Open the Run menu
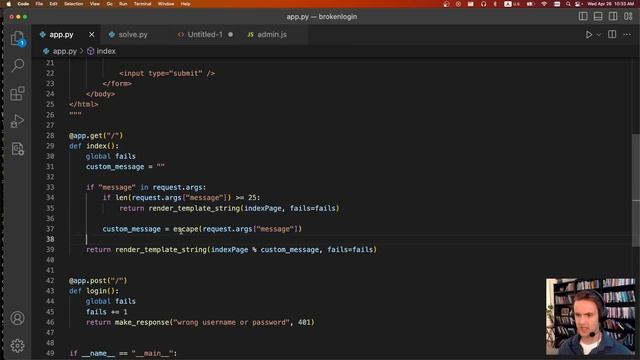 [123, 4]
